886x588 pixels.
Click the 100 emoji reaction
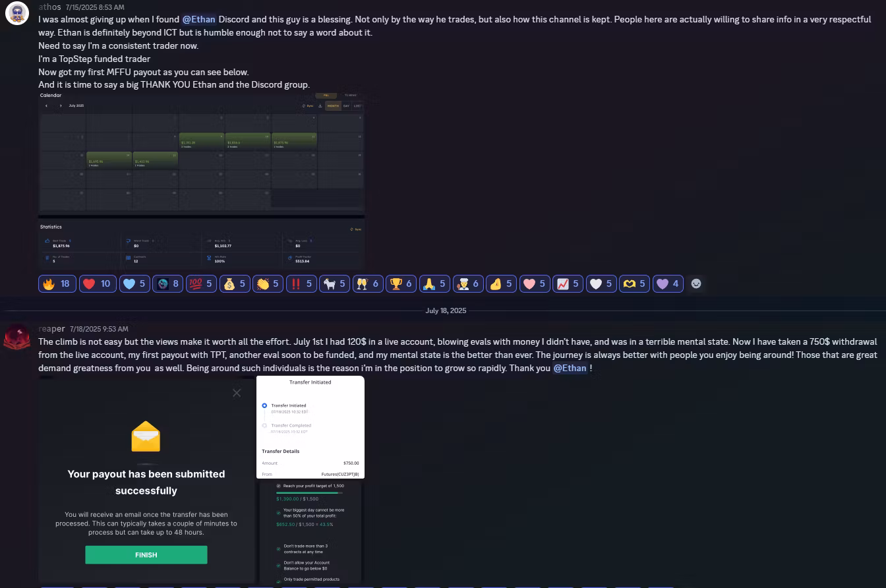(201, 283)
